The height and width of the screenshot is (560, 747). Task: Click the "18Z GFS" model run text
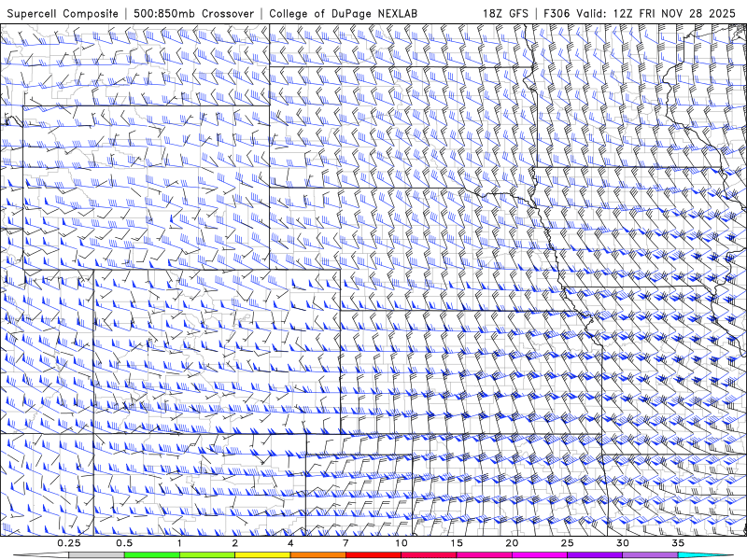tap(505, 14)
